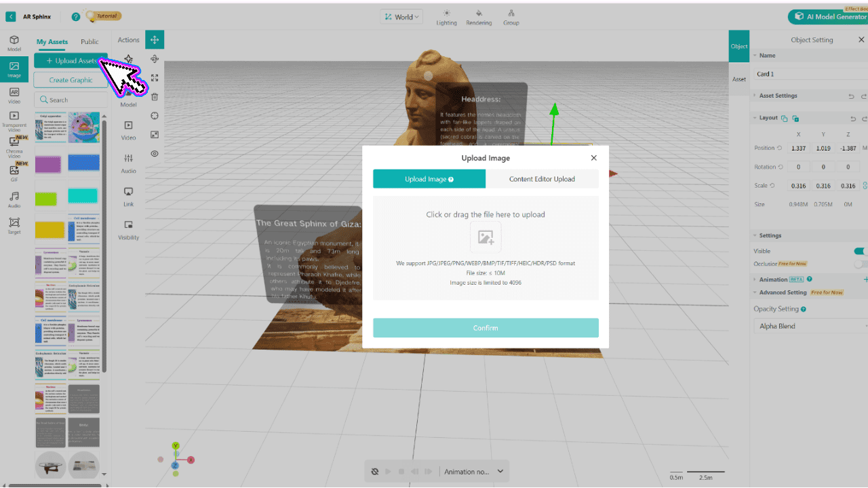Click the Create Graphic button

click(x=70, y=79)
